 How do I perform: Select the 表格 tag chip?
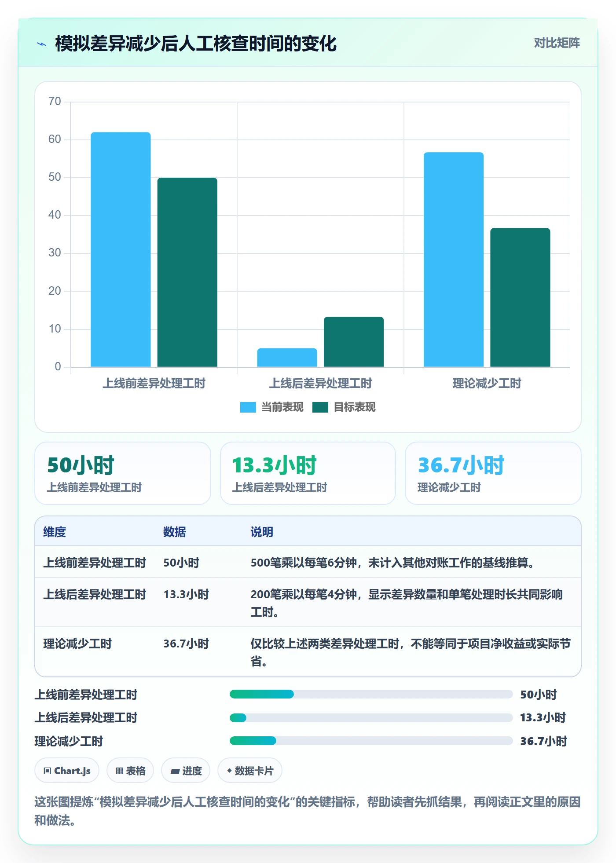[130, 771]
